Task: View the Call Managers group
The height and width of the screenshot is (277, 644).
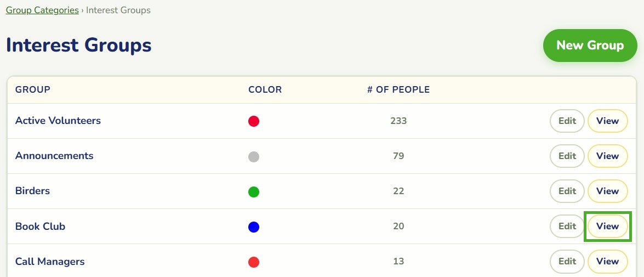Action: (x=607, y=262)
